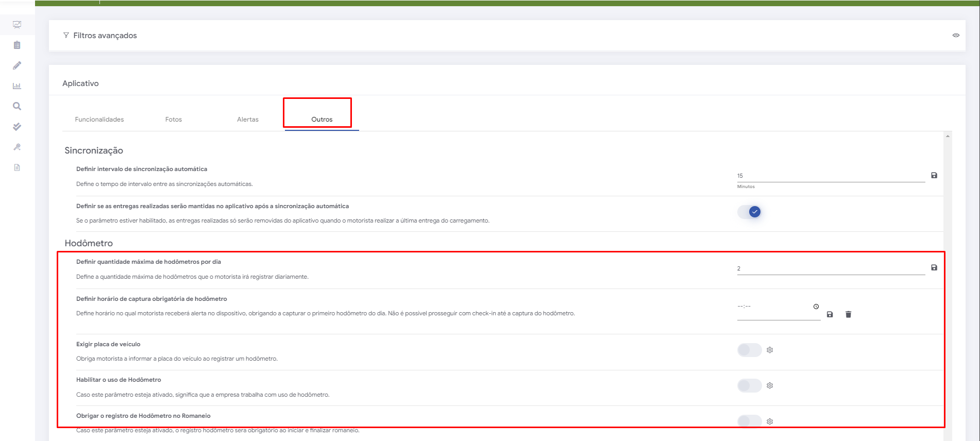The width and height of the screenshot is (980, 441).
Task: Click 'Definir intervalo de sincronização automática' label
Action: pos(142,169)
